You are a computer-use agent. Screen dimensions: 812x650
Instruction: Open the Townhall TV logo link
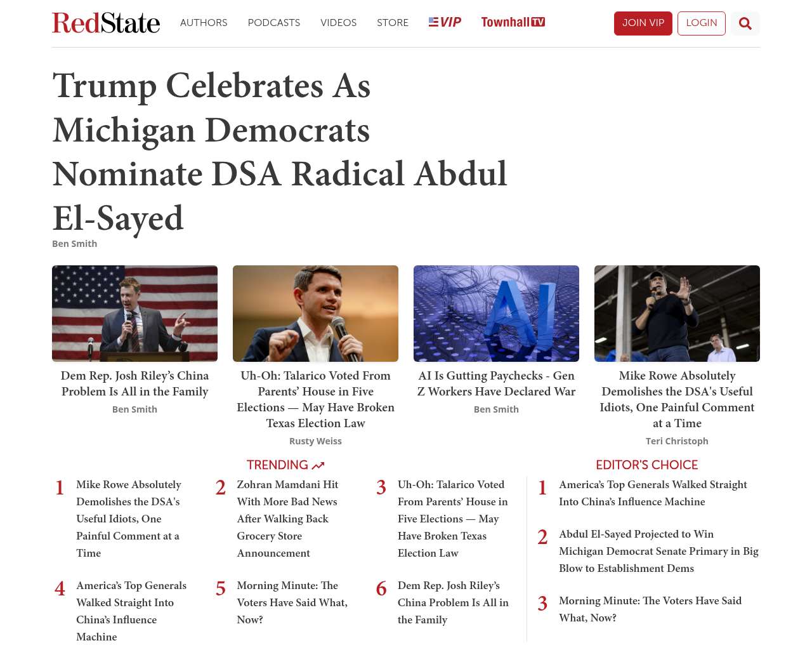[x=513, y=22]
